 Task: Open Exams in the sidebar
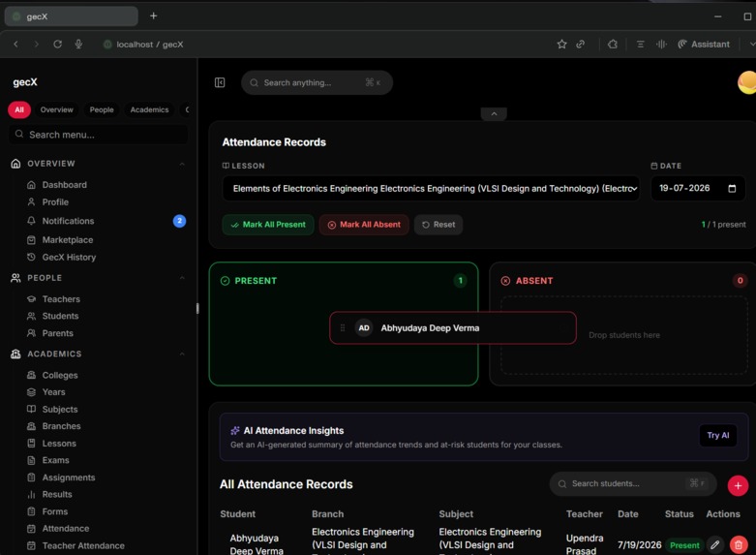click(55, 460)
